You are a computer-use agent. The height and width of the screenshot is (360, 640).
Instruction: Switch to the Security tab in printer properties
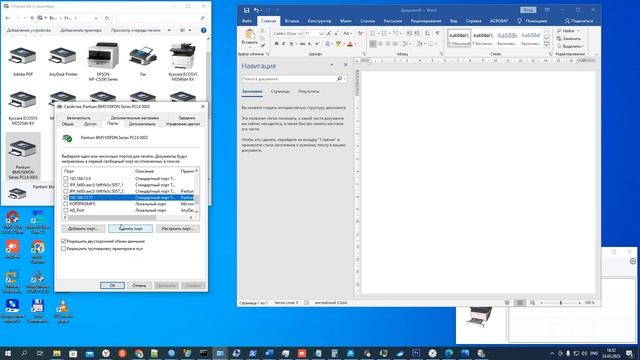(78, 118)
